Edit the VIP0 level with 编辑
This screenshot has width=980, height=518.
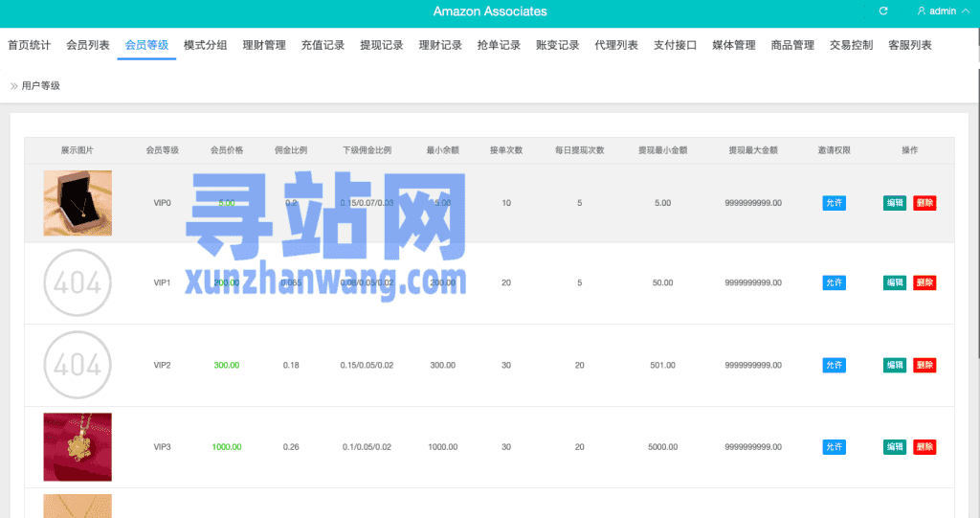(x=895, y=203)
